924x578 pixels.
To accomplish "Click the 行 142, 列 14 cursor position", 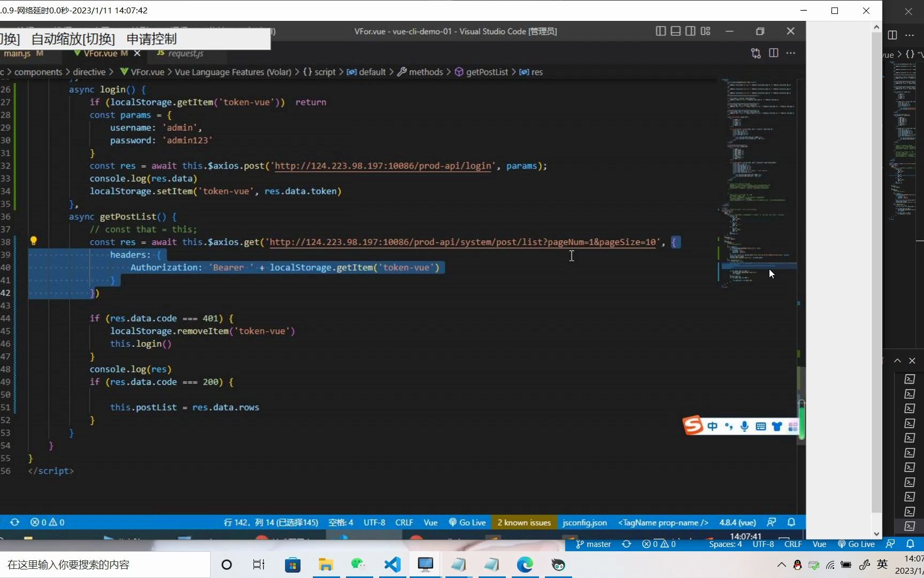I will click(x=271, y=522).
